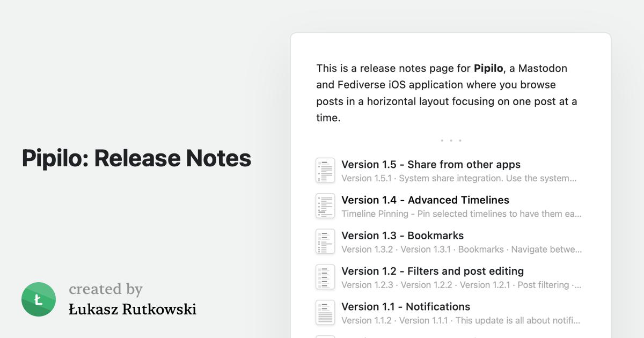This screenshot has height=338, width=644.
Task: Click the page icon beside Version 1.4
Action: [325, 206]
